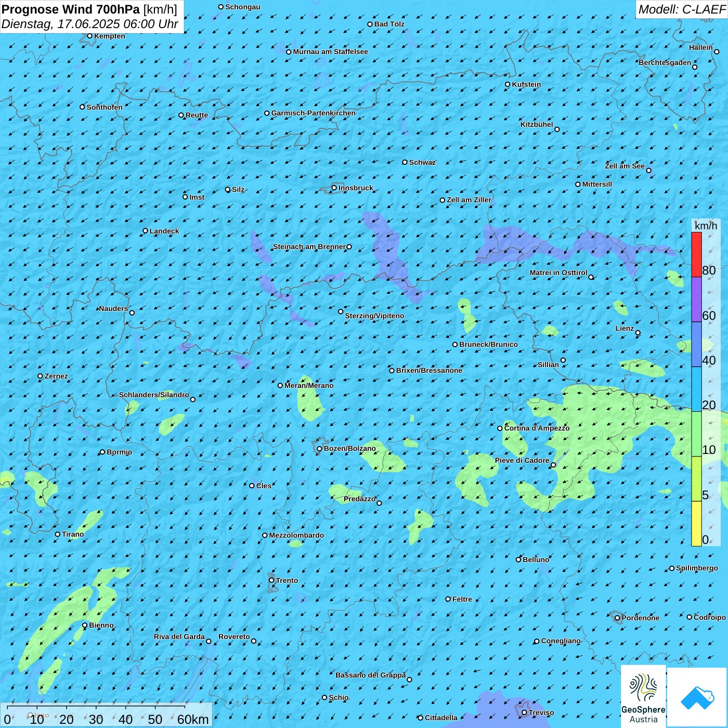Click the 'km/h' legend unit label
The image size is (728, 728).
(706, 225)
